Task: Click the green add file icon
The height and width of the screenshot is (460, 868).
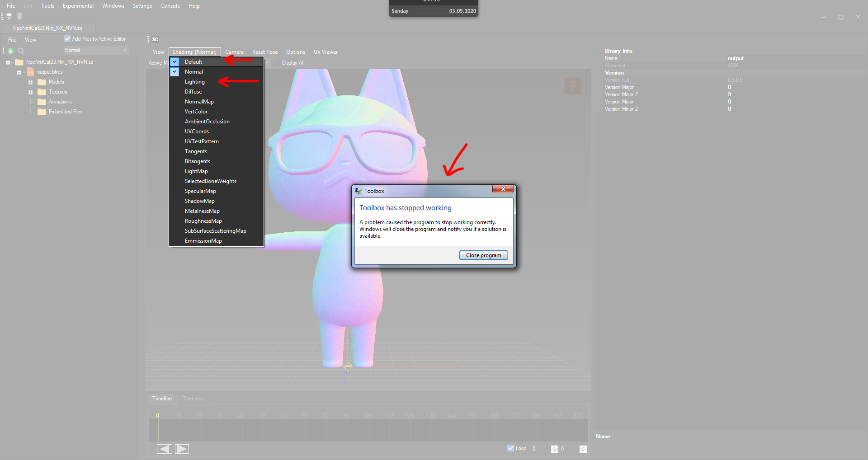Action: click(x=11, y=51)
